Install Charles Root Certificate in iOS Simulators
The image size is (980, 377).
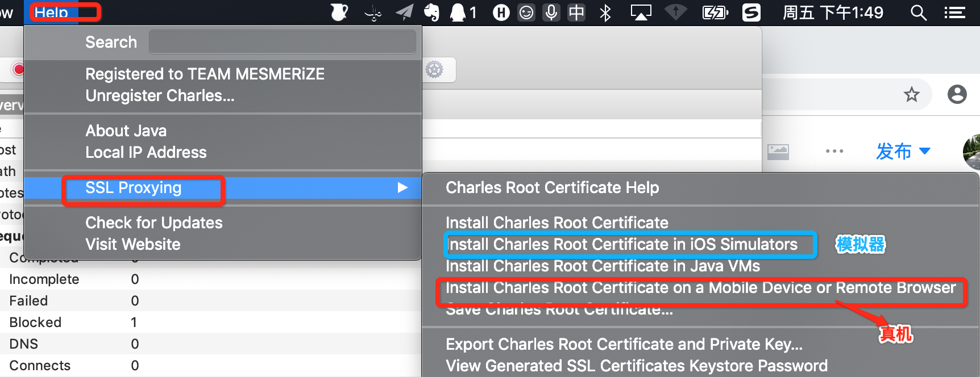[x=622, y=244]
